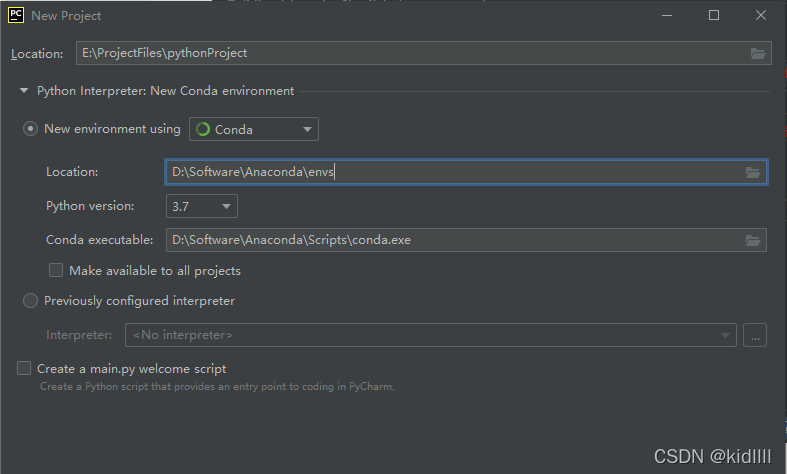
Task: Collapse the Python Interpreter section
Action: click(x=24, y=91)
